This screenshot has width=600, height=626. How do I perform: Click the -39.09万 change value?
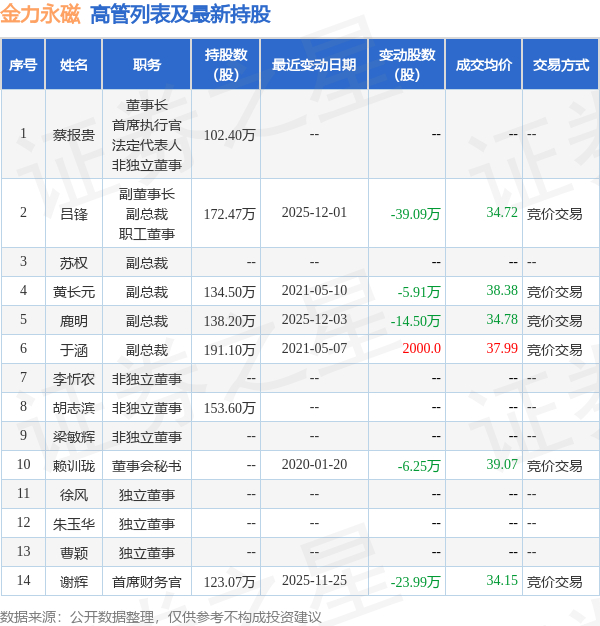tap(416, 214)
